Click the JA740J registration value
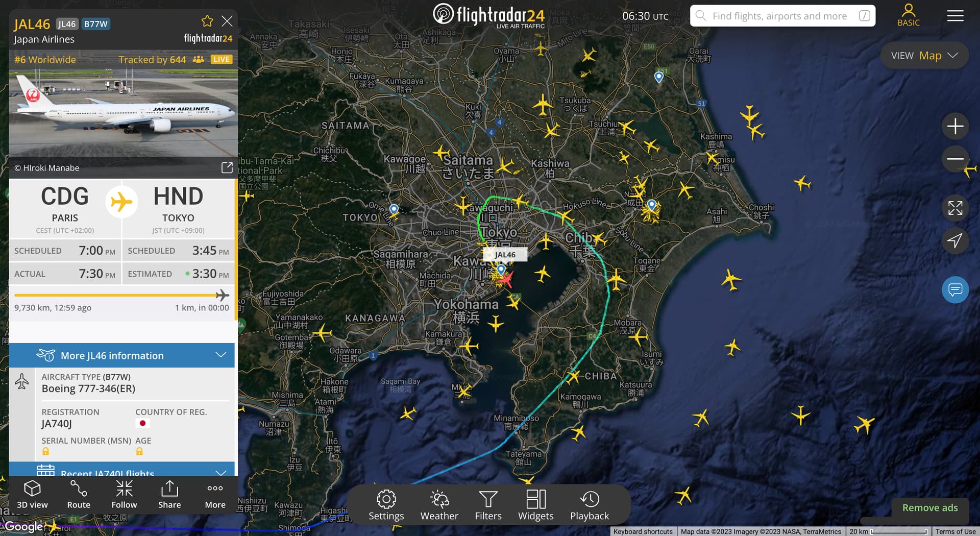The width and height of the screenshot is (980, 536). 57,424
